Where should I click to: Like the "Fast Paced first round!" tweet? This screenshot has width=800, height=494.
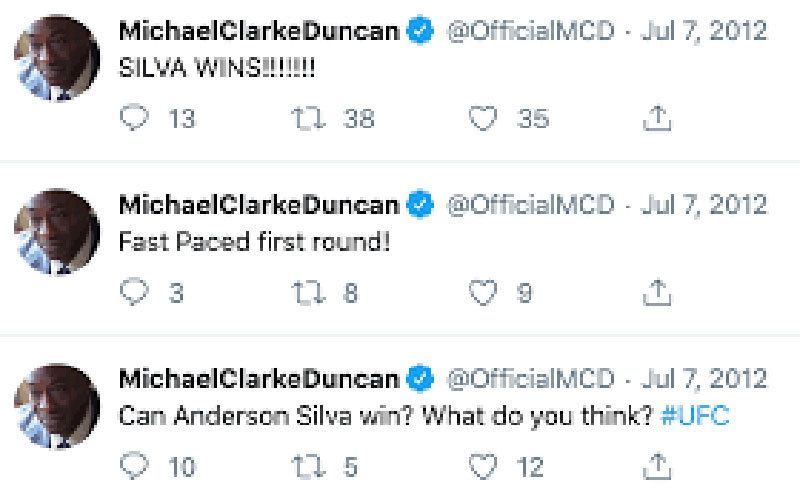[483, 293]
